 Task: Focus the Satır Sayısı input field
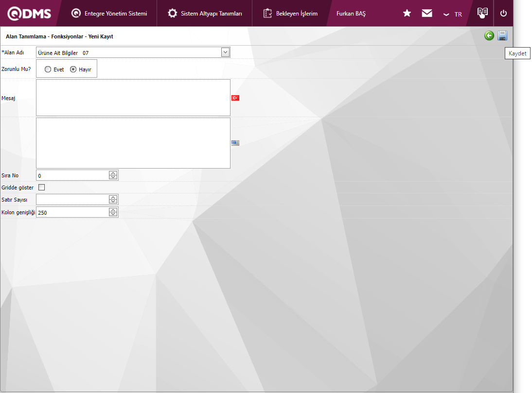(x=72, y=200)
